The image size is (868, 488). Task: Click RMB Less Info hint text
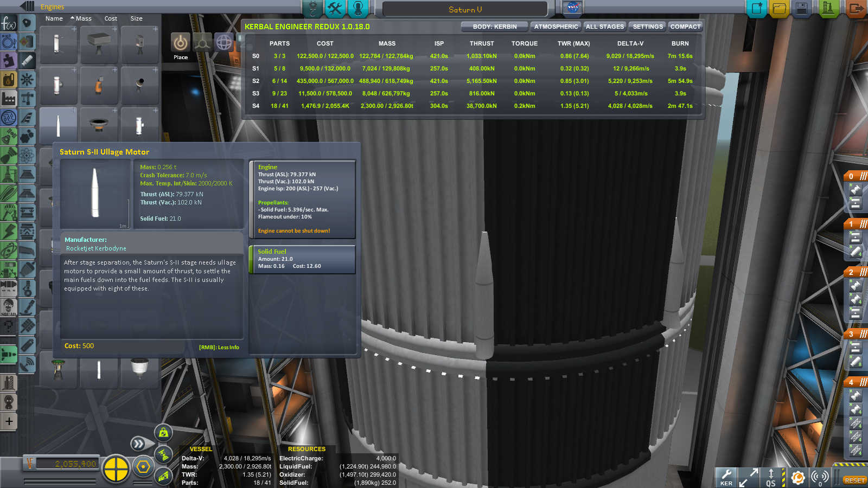point(219,348)
